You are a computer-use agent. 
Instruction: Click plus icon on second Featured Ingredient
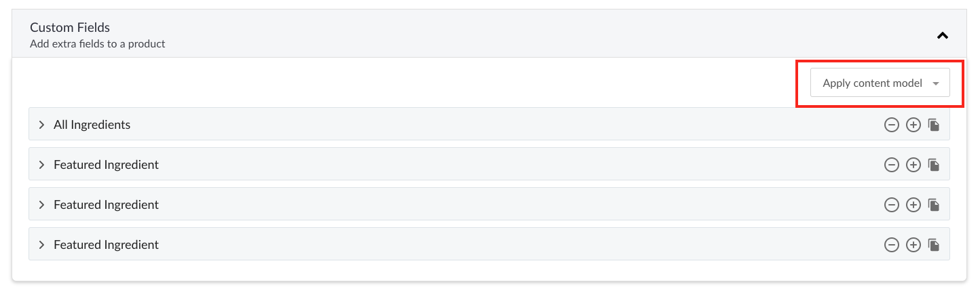[913, 205]
